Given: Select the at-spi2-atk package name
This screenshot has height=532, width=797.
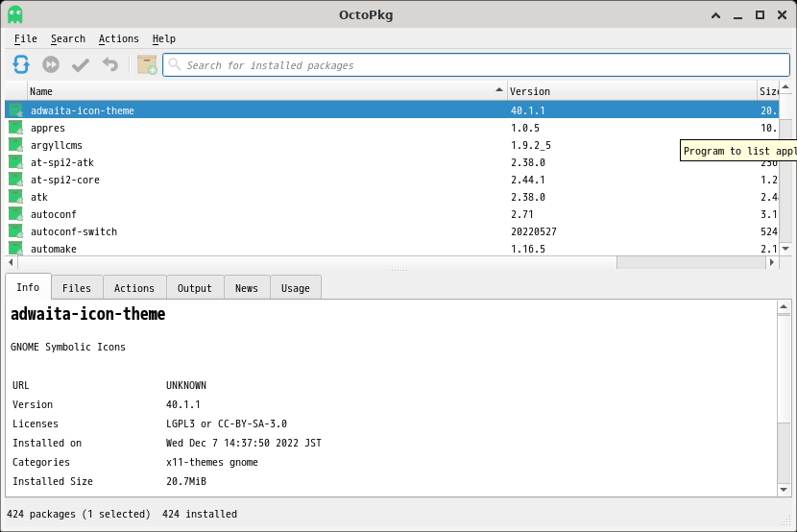Looking at the screenshot, I should [62, 162].
